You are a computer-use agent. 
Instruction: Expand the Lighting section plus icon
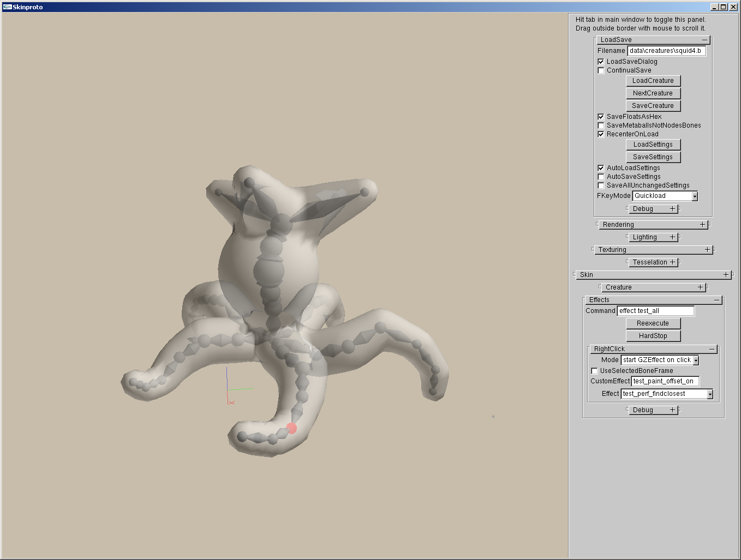673,237
